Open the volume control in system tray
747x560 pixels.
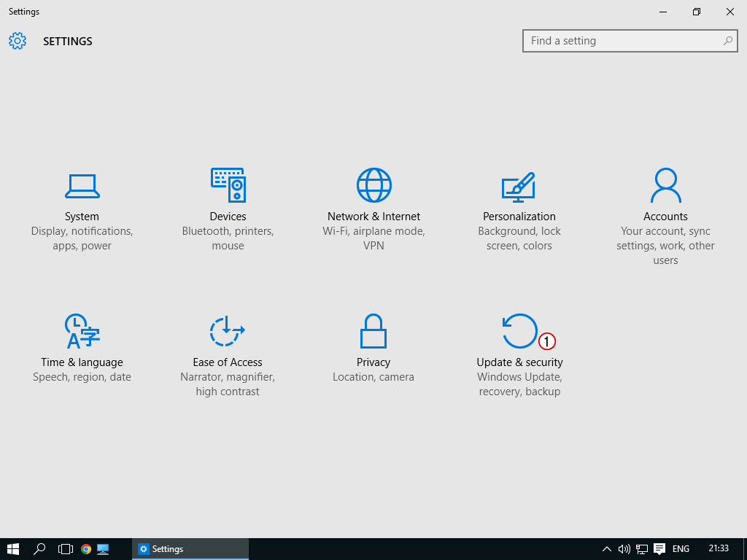tap(624, 549)
